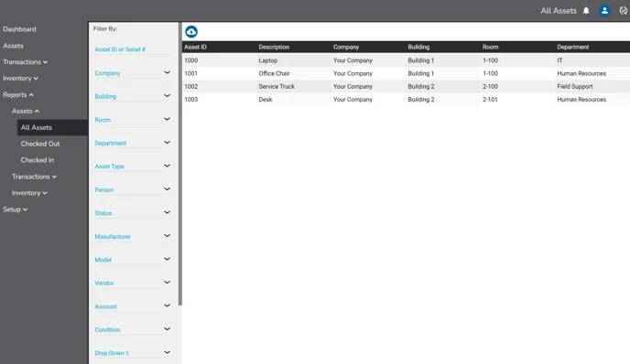Expand the Building filter dropdown
This screenshot has width=630, height=364.
[133, 96]
